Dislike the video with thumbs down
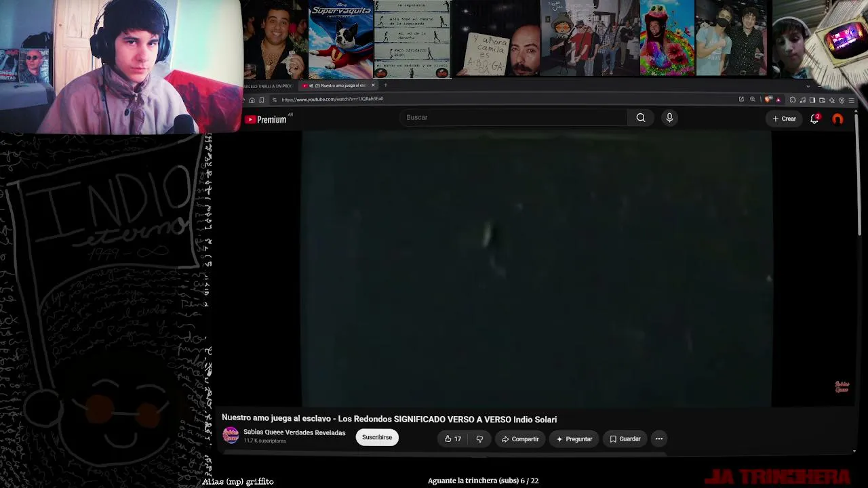 click(479, 439)
